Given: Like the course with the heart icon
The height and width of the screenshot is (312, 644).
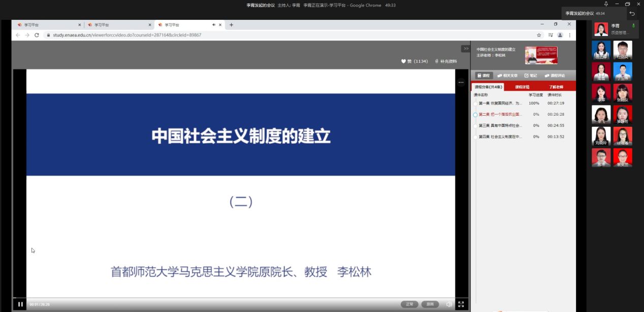Looking at the screenshot, I should click(404, 61).
